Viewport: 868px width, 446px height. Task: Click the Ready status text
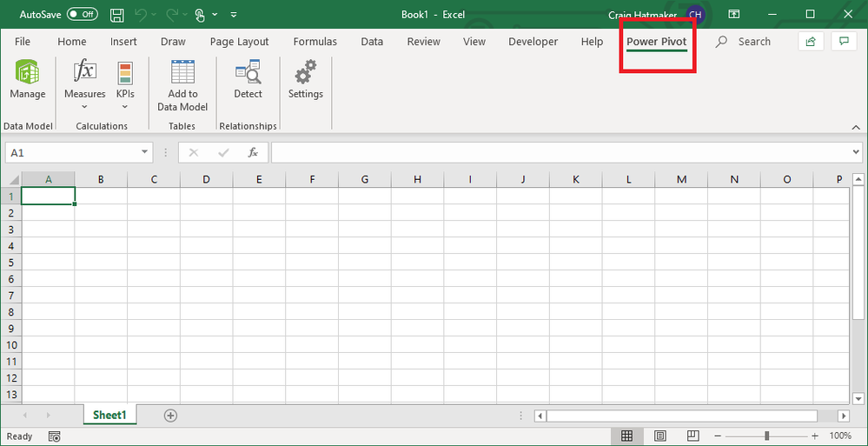(19, 436)
